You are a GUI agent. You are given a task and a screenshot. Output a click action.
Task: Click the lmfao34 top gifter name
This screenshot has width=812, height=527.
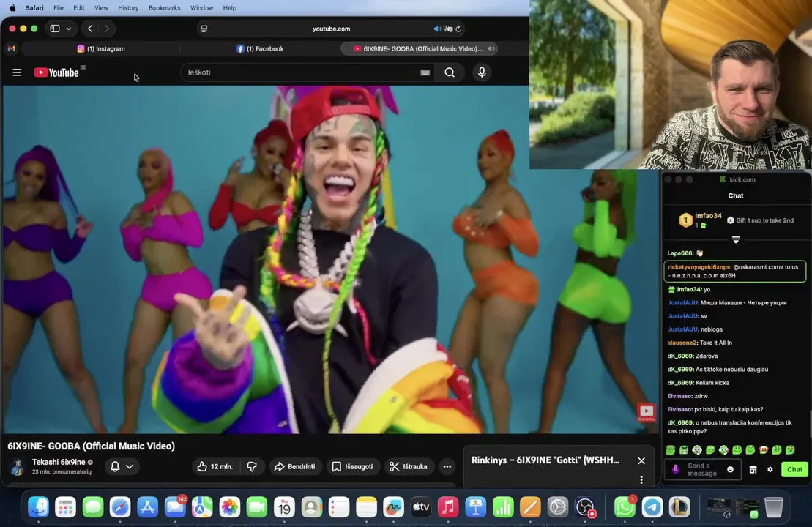point(708,215)
